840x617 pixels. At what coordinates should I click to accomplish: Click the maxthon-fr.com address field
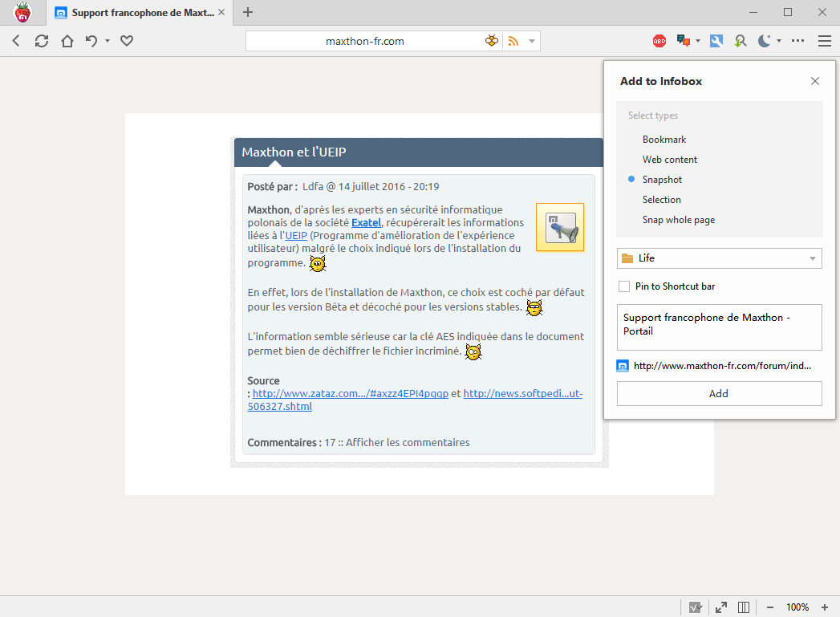click(x=364, y=41)
